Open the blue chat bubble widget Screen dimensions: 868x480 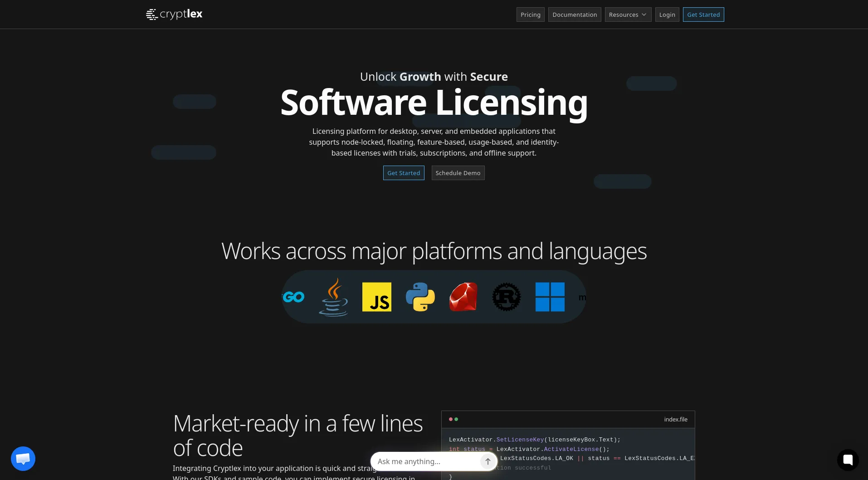pyautogui.click(x=23, y=459)
